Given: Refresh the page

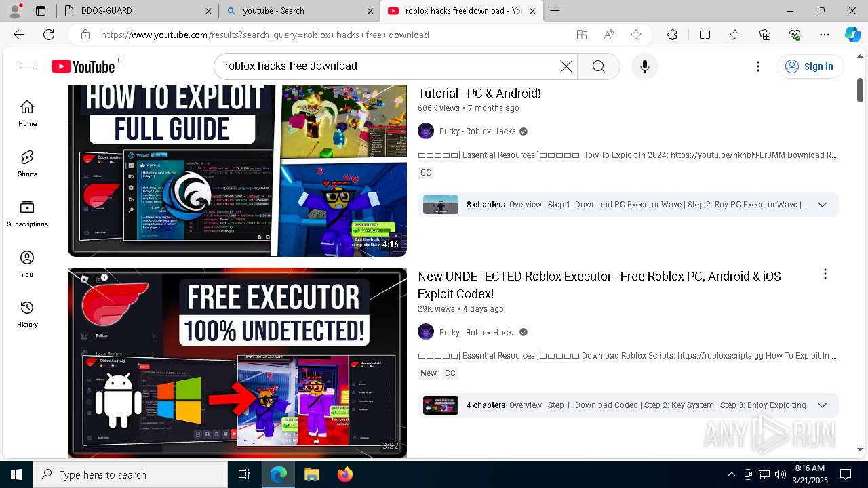Looking at the screenshot, I should click(49, 35).
